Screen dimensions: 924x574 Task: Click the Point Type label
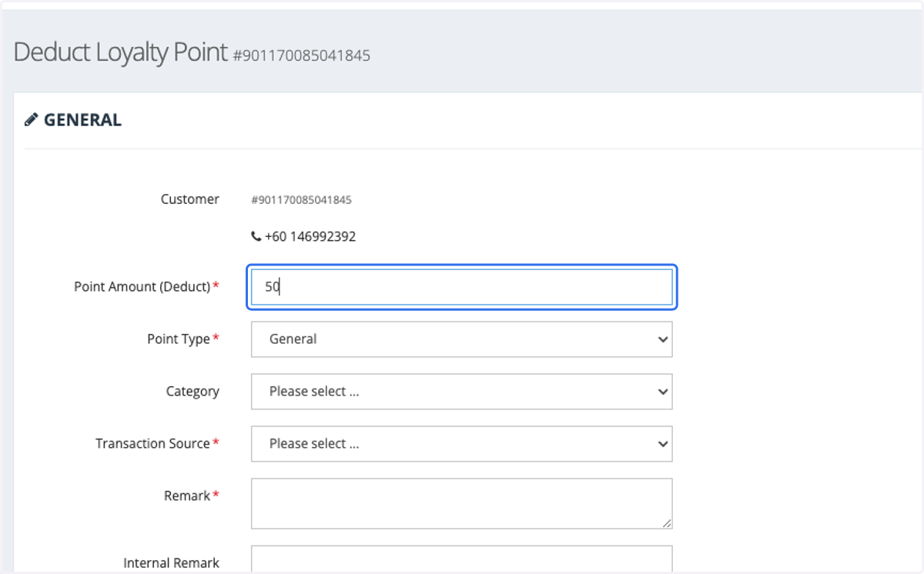tap(179, 339)
